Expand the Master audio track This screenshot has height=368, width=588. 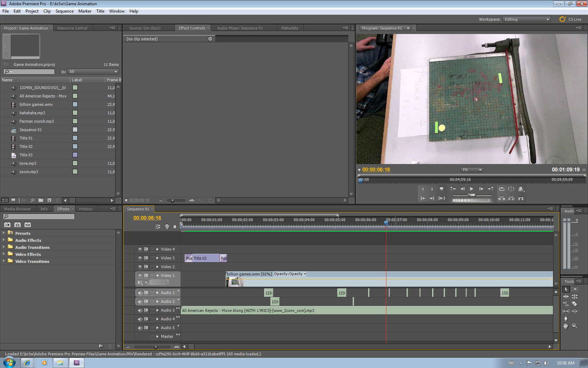[x=157, y=336]
